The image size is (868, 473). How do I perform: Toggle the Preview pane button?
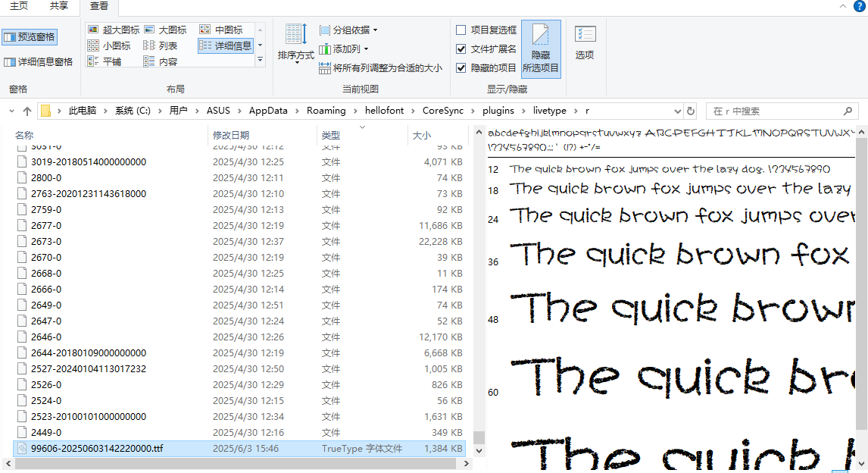(30, 37)
